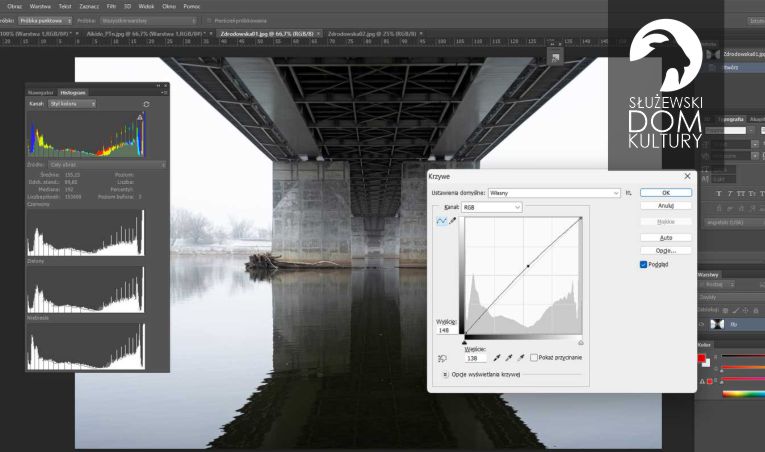This screenshot has height=452, width=765.
Task: Toggle visibility of the Tło layer
Action: click(701, 325)
